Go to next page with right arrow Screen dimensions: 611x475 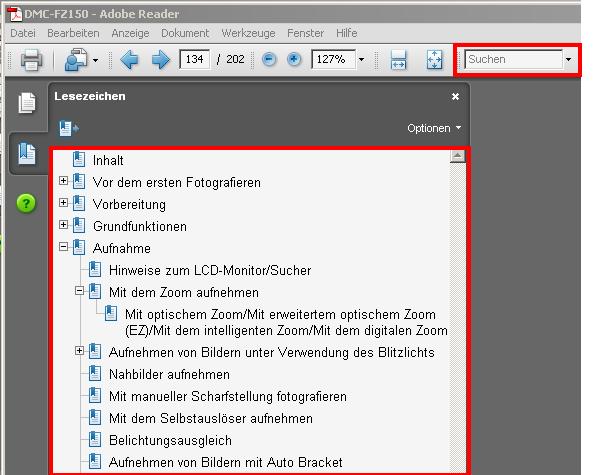[x=161, y=60]
